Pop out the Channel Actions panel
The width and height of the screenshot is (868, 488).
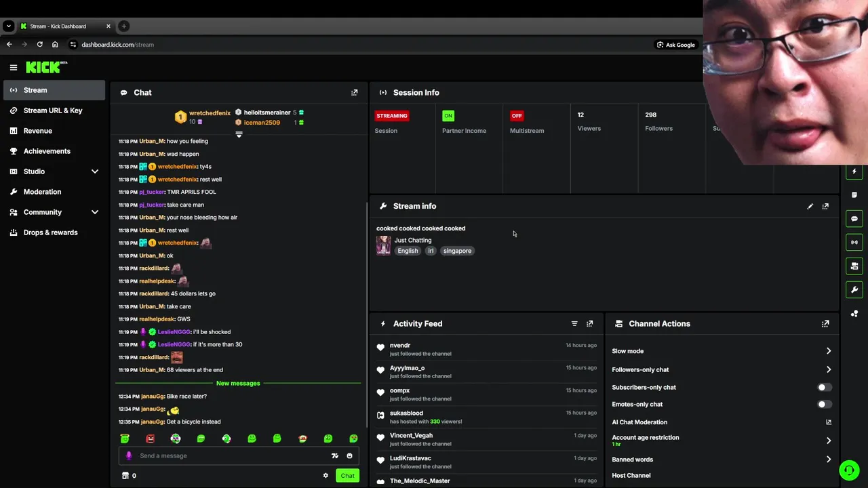point(825,324)
